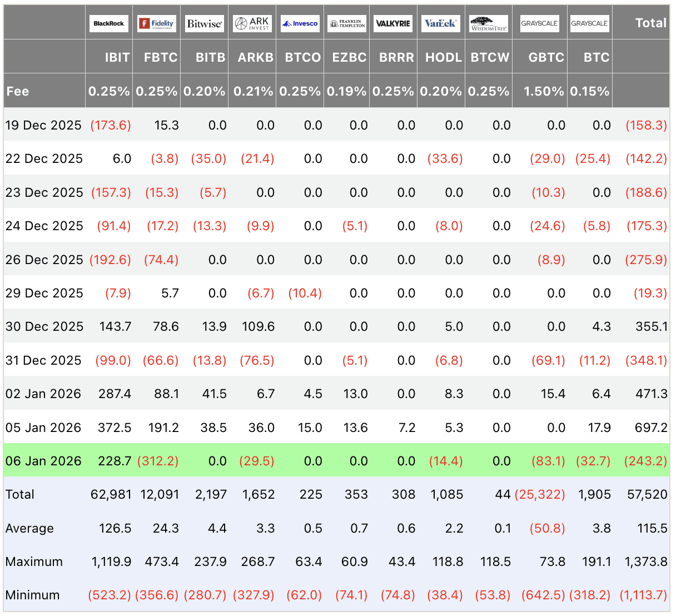Screen dimensions: 676x616
Task: Select the HODL ticker header
Action: (x=444, y=57)
